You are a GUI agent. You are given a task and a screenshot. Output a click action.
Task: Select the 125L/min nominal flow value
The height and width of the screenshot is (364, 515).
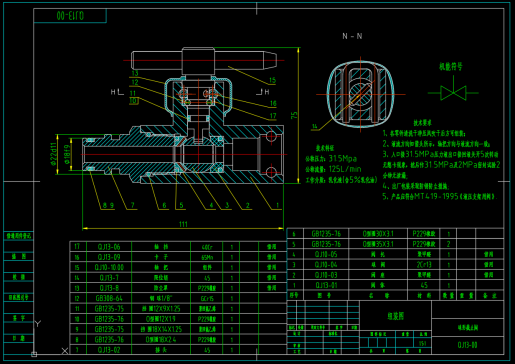(x=345, y=169)
